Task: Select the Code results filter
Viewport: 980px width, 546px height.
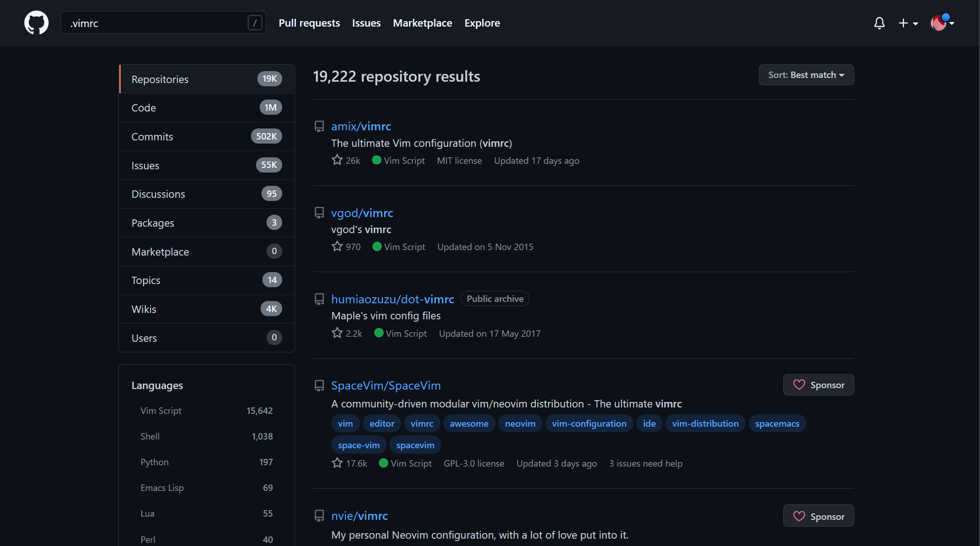Action: pyautogui.click(x=206, y=108)
